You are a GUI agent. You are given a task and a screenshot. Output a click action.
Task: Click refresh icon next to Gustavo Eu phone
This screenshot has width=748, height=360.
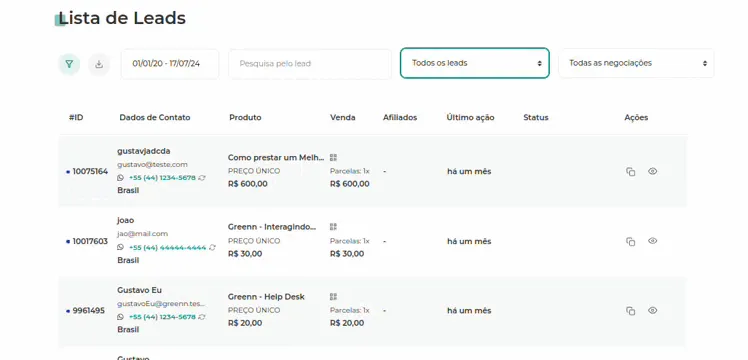[x=202, y=317]
